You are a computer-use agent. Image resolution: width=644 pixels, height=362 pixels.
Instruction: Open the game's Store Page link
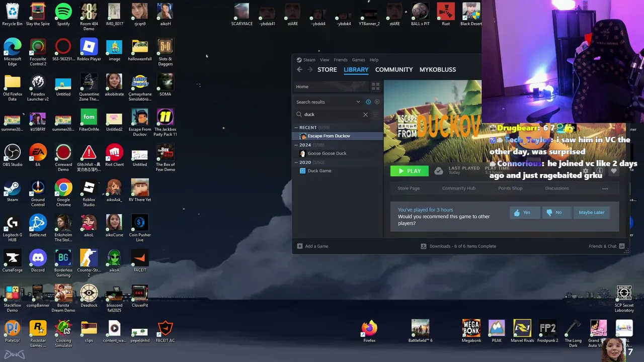[x=409, y=189]
